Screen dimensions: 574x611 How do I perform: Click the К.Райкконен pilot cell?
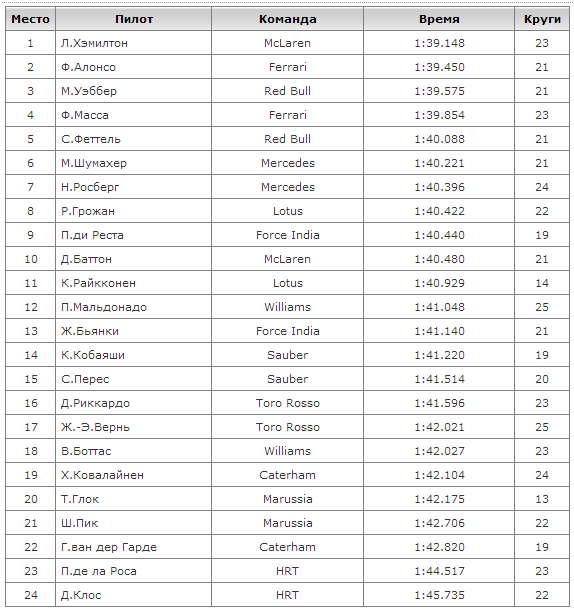(134, 283)
